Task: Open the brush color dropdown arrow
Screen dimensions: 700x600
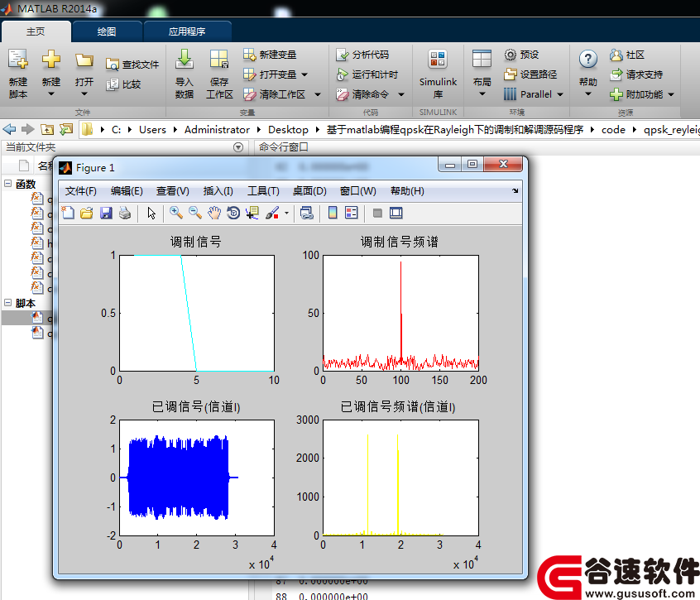Action: 286,213
